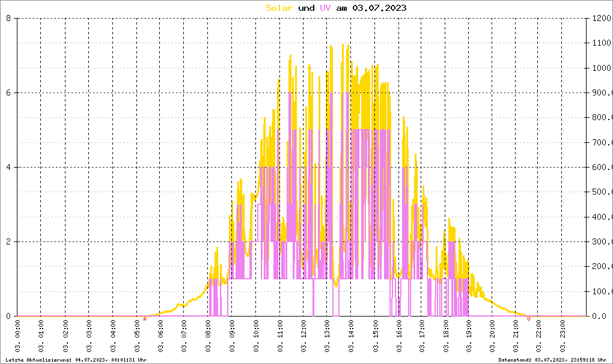Click the red sunset marker 'U'
This screenshot has height=364, width=613.
(x=528, y=319)
